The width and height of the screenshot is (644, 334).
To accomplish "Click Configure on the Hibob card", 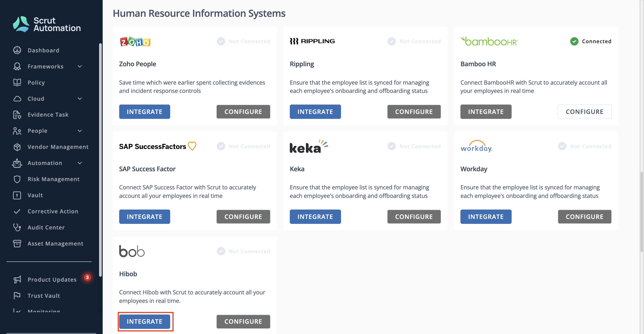I will (x=243, y=321).
